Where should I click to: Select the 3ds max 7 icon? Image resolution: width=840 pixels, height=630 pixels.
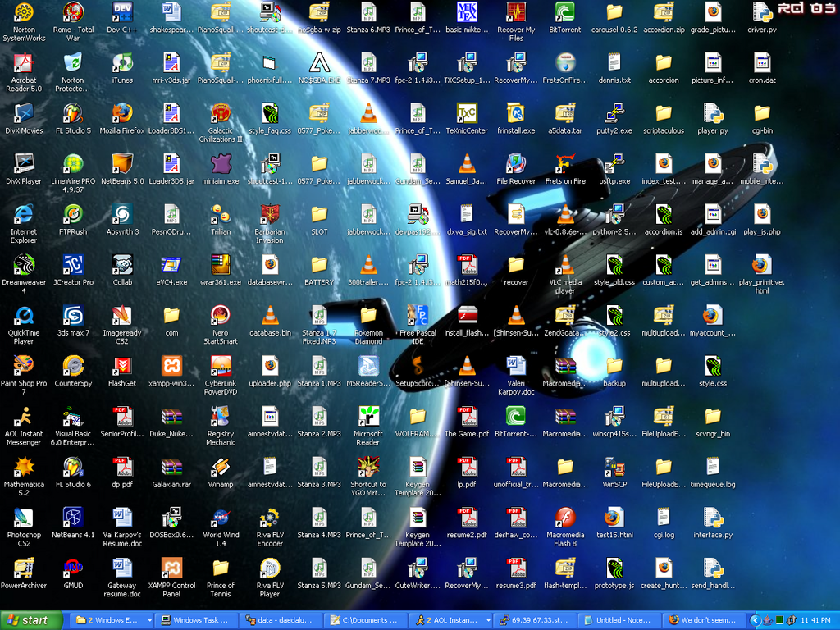[73, 321]
